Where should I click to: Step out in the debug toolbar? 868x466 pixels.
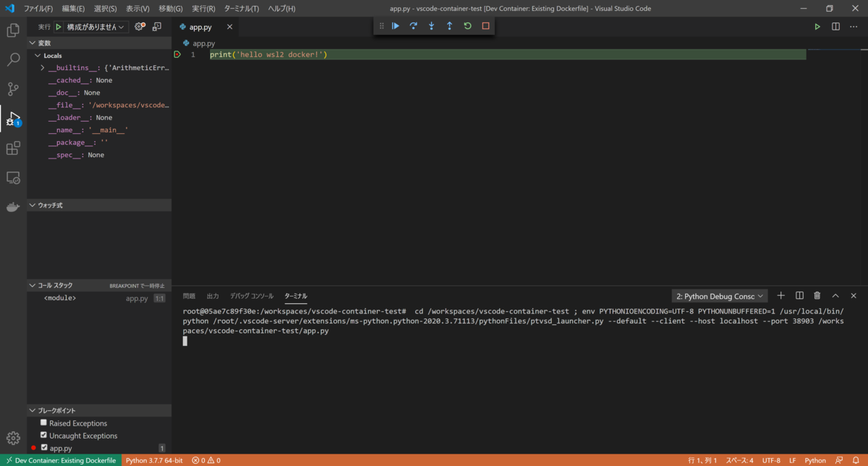coord(449,26)
